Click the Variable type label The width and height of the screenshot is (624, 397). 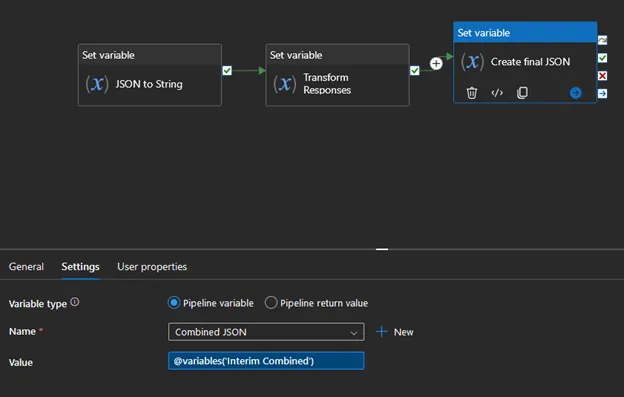(x=38, y=304)
